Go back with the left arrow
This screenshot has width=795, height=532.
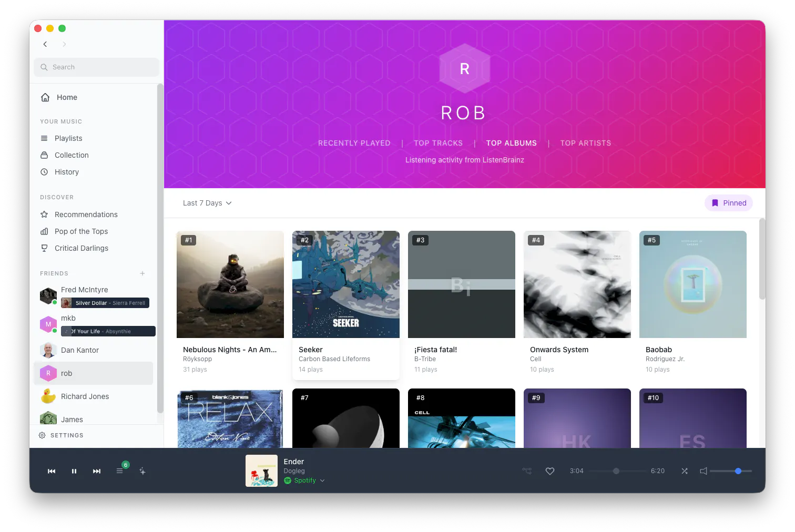point(45,44)
